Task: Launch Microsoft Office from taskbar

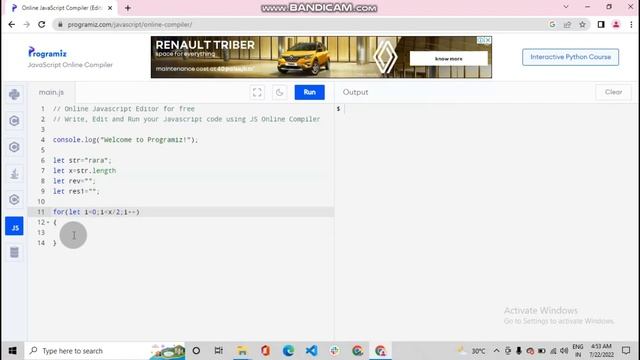Action: click(265, 351)
